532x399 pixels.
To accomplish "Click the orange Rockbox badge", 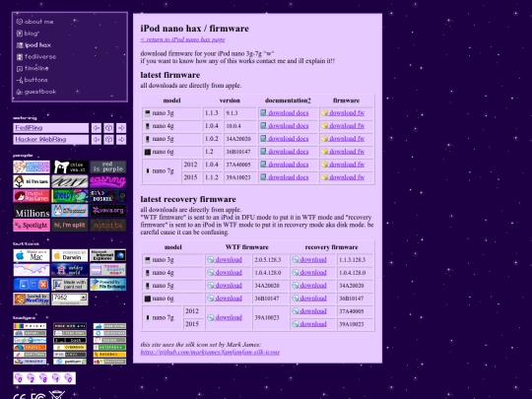I will point(109,355).
